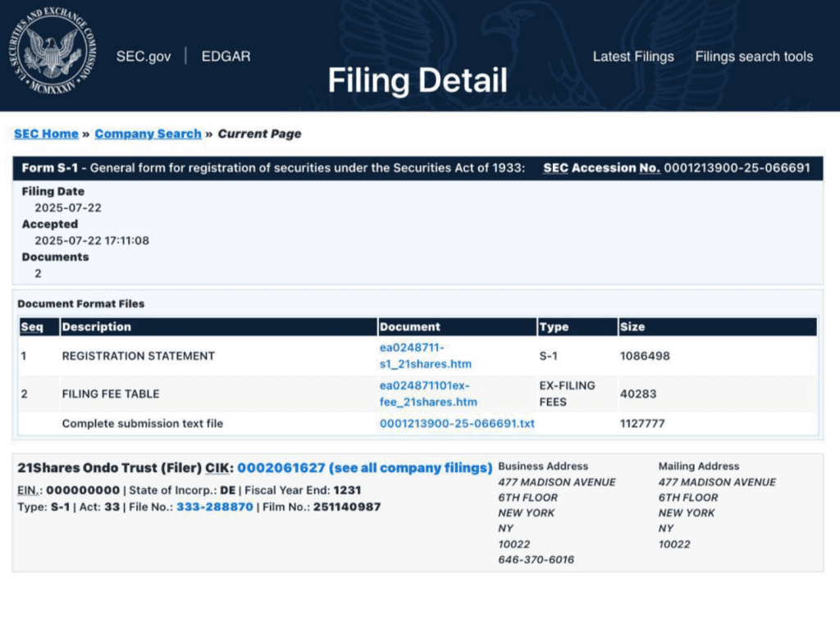Open the SEC.gov header link
The height and width of the screenshot is (619, 840).
point(144,57)
